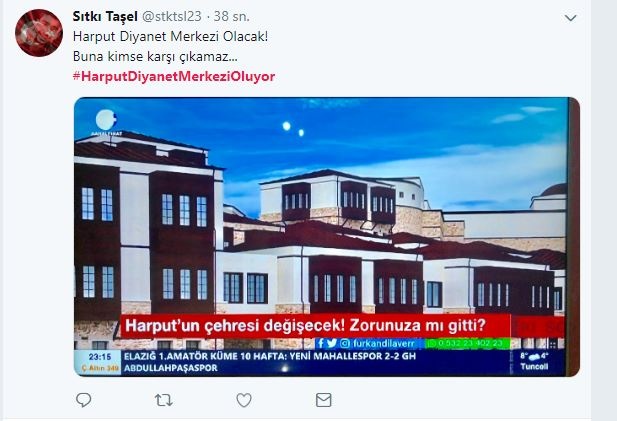
Task: Like the tweet with the heart icon
Action: point(244,401)
